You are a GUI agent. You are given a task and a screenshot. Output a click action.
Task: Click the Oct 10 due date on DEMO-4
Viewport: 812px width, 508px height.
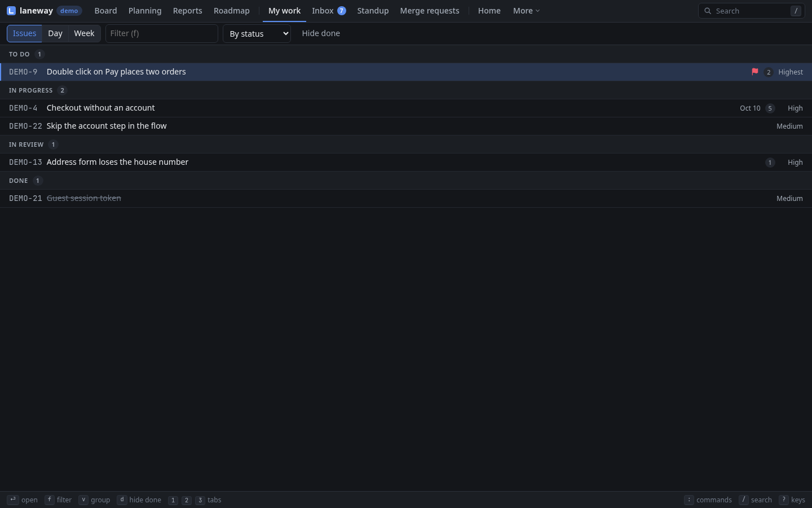750,108
